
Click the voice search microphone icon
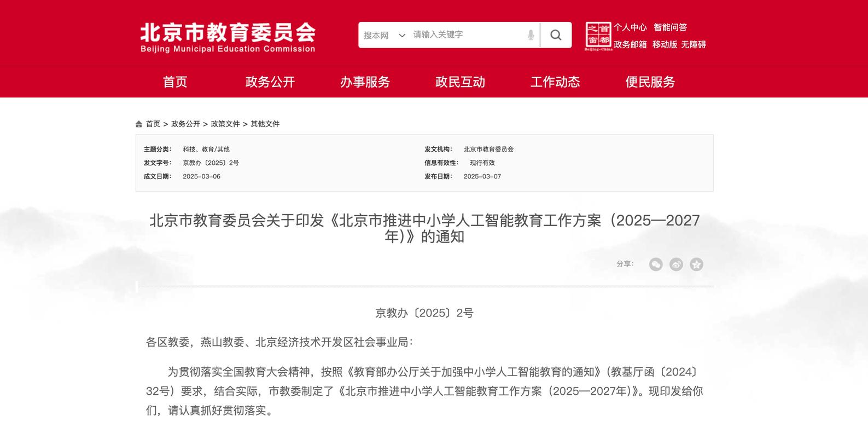point(531,35)
